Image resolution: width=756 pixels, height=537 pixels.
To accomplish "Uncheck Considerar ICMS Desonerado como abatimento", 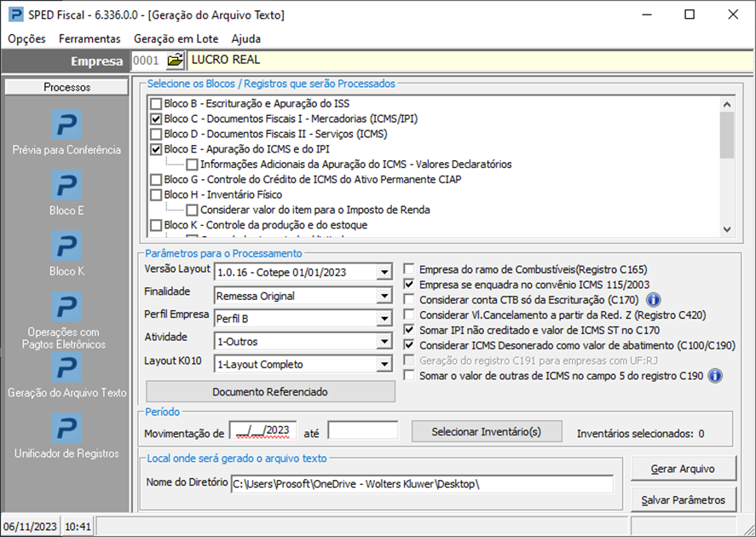I will click(x=409, y=345).
